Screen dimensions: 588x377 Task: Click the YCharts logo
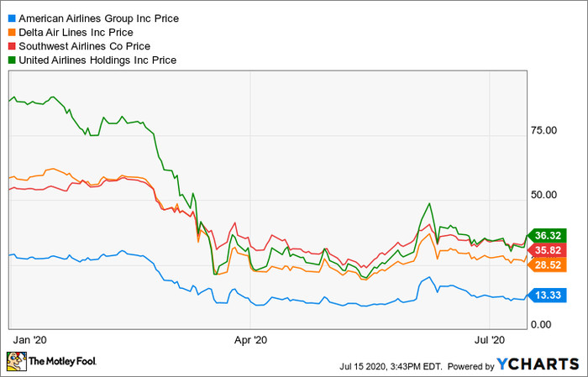539,365
